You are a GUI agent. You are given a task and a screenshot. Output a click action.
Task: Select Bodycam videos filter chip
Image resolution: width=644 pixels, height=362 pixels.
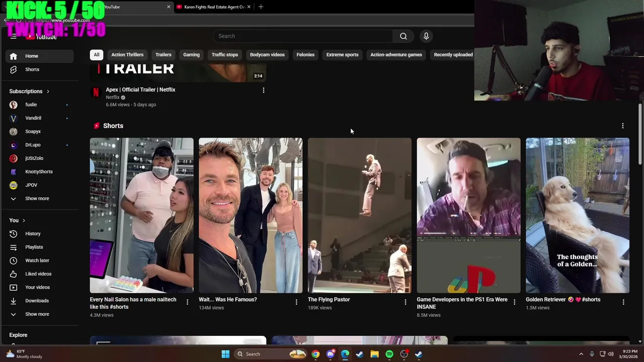coord(267,55)
